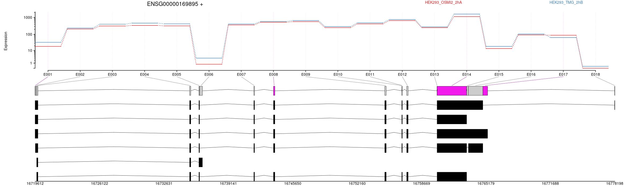Select exon label E006
The width and height of the screenshot is (644, 188).
pos(209,74)
